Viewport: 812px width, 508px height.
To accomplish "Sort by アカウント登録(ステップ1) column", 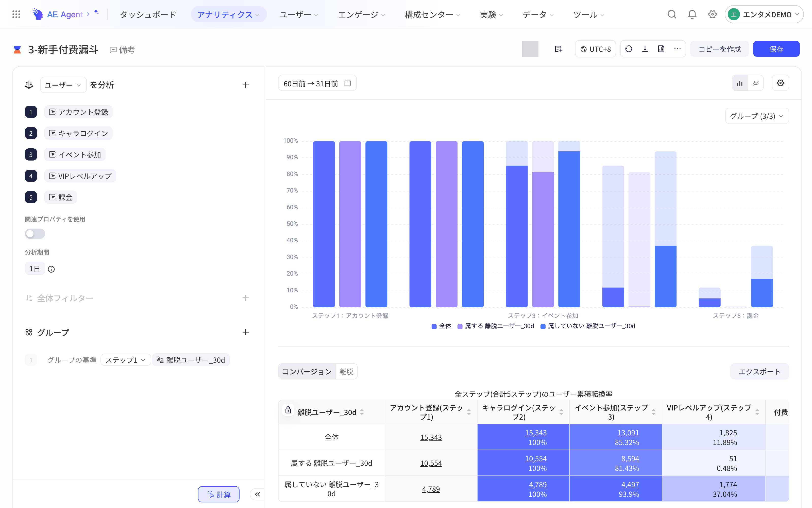I will pyautogui.click(x=469, y=412).
